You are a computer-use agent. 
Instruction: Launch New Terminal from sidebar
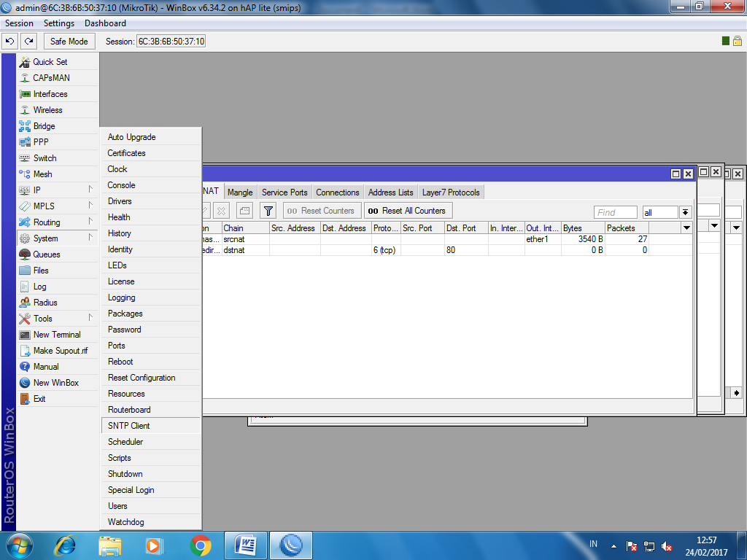pyautogui.click(x=58, y=335)
